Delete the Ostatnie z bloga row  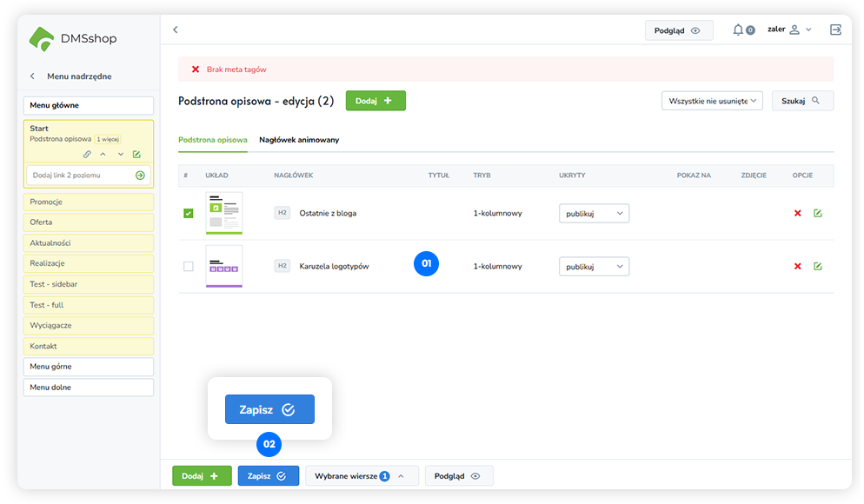(x=797, y=214)
